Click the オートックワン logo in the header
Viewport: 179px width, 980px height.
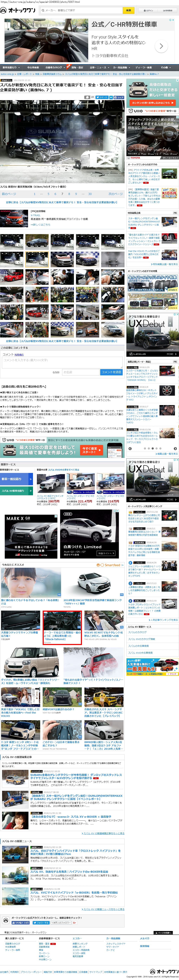click(x=18, y=10)
